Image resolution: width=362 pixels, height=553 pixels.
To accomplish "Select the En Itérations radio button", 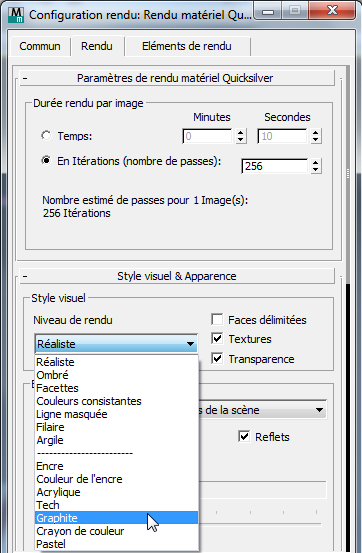I will click(x=46, y=160).
